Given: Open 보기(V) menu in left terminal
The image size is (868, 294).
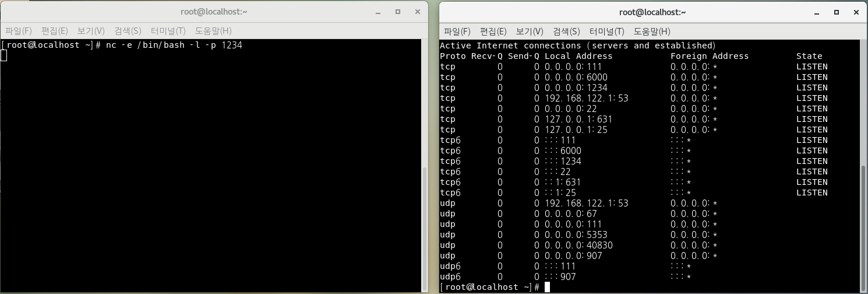Looking at the screenshot, I should 91,30.
